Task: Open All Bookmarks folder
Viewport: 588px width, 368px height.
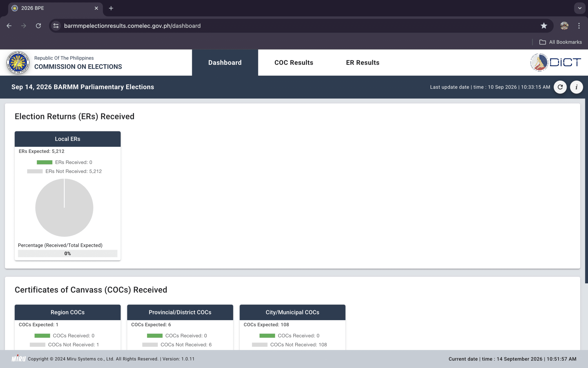Action: pos(560,42)
